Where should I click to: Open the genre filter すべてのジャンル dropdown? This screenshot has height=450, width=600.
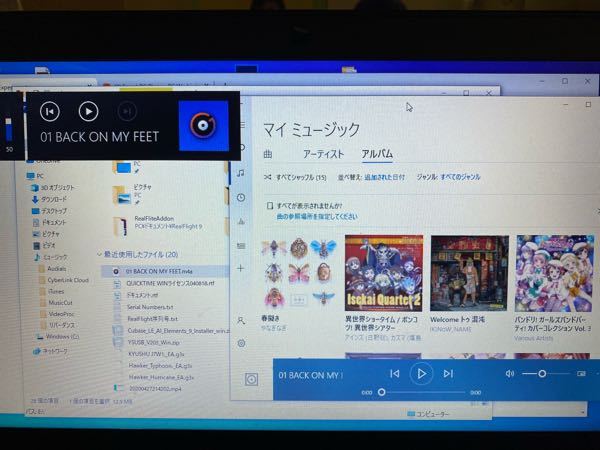(461, 177)
